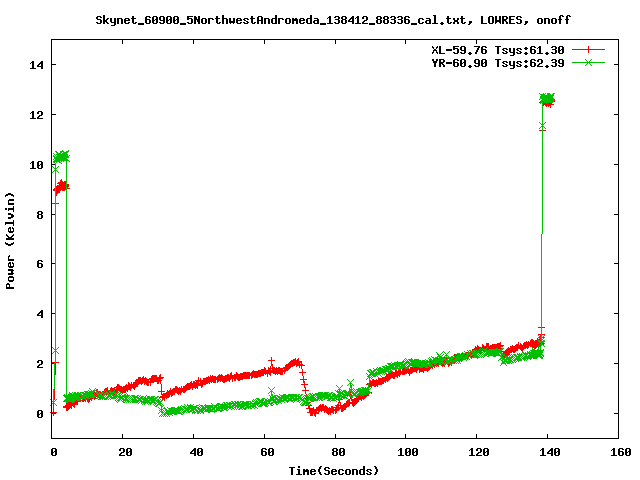Click the x-axis tick label 120
The image size is (640, 480).
[479, 452]
